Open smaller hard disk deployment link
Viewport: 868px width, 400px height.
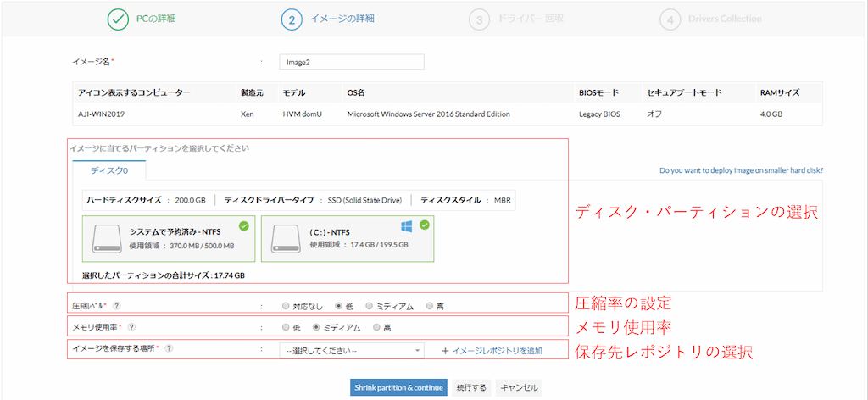click(x=741, y=170)
